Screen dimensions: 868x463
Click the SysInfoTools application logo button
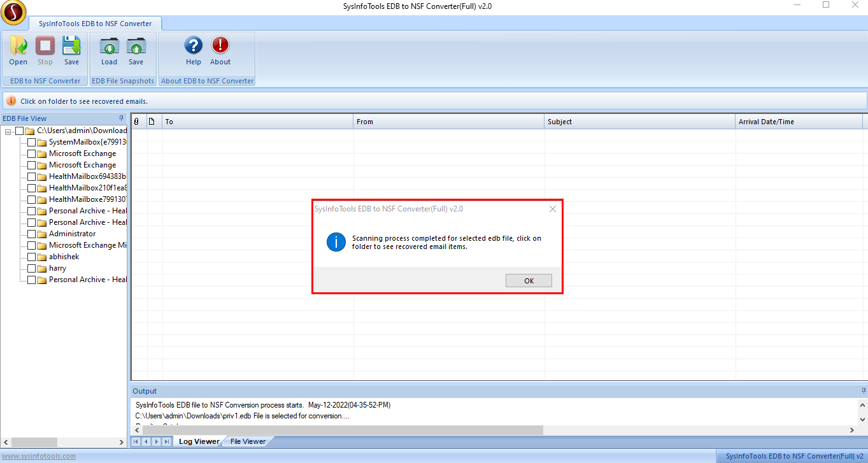tap(13, 11)
